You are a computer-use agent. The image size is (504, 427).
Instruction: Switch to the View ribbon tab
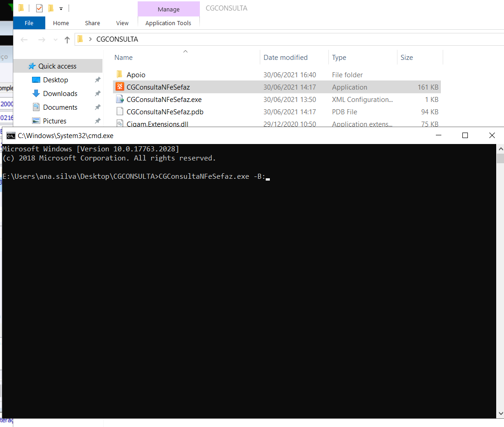click(x=122, y=23)
